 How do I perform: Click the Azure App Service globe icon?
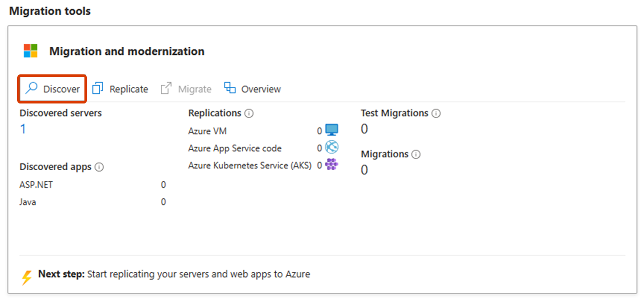[331, 147]
